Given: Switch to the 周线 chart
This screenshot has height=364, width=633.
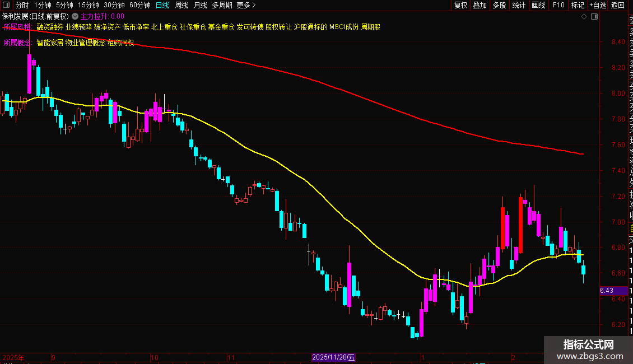Looking at the screenshot, I should pyautogui.click(x=181, y=5).
